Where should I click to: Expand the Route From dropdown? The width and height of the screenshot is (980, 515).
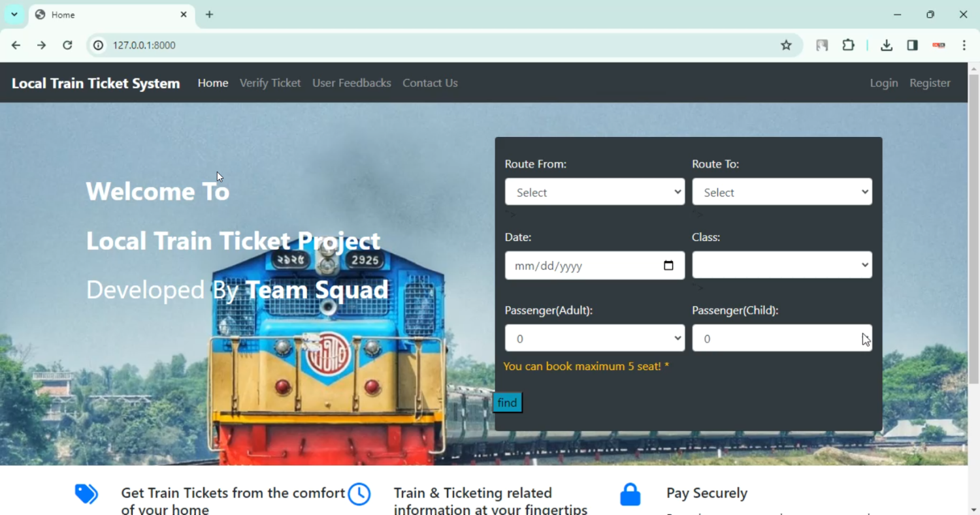coord(595,192)
